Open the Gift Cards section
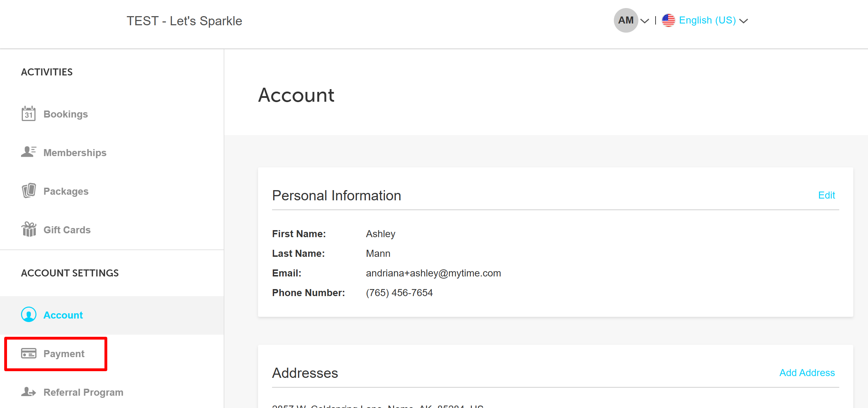Screen dimensions: 868x408 click(67, 230)
